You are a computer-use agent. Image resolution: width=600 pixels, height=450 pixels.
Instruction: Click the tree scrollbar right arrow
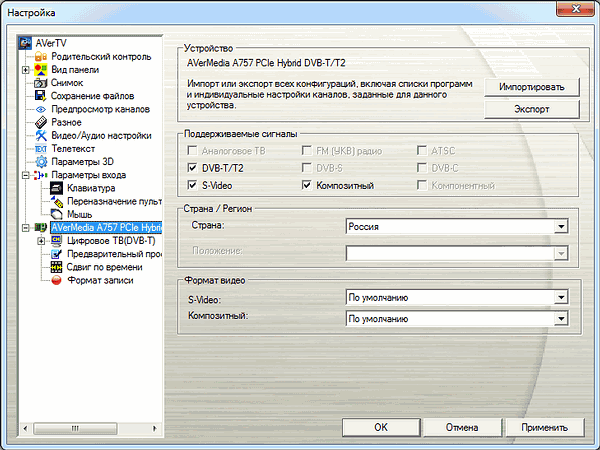(x=155, y=428)
